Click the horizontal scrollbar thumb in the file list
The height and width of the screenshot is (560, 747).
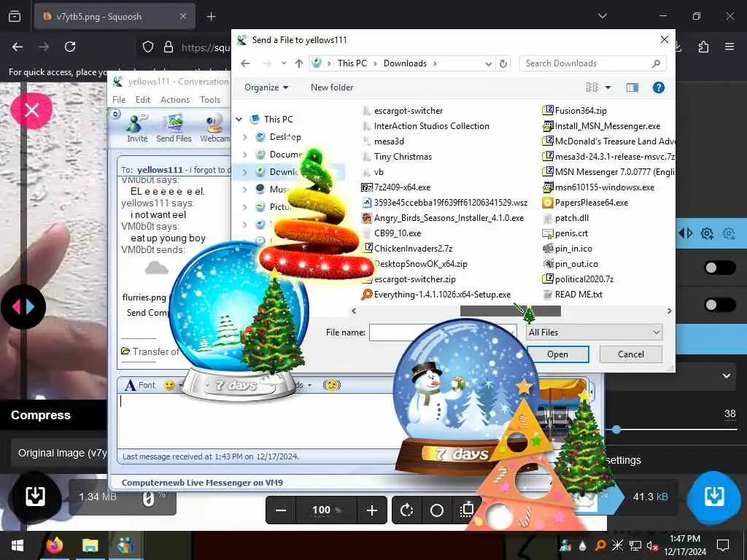click(x=510, y=311)
